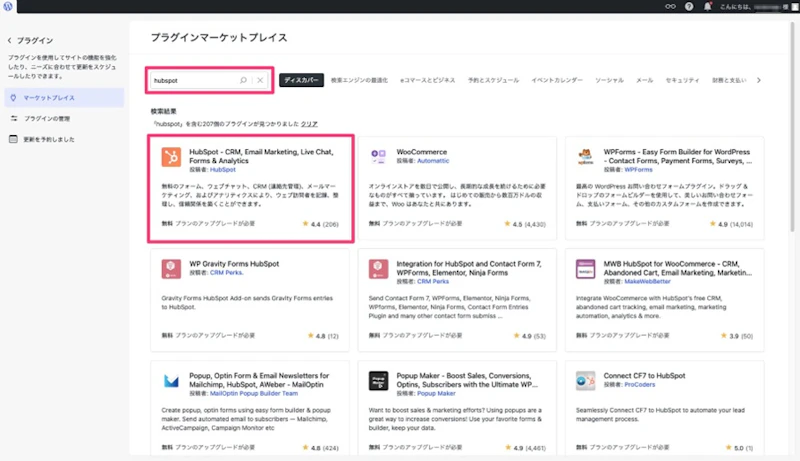Click the プラグインマーケットプレイス heading
The height and width of the screenshot is (461, 800).
219,38
